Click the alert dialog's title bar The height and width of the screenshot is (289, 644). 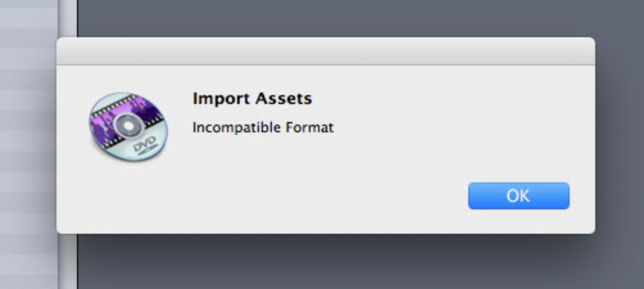(325, 51)
